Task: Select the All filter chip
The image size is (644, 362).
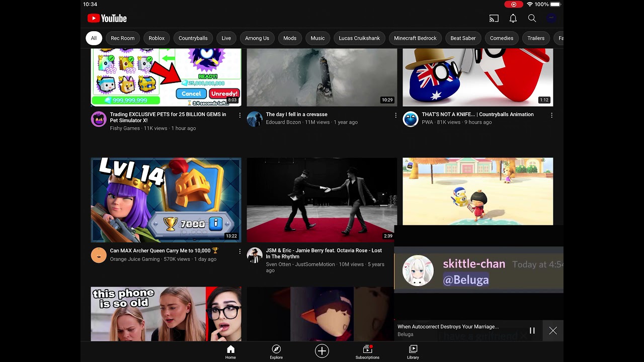Action: (x=94, y=38)
